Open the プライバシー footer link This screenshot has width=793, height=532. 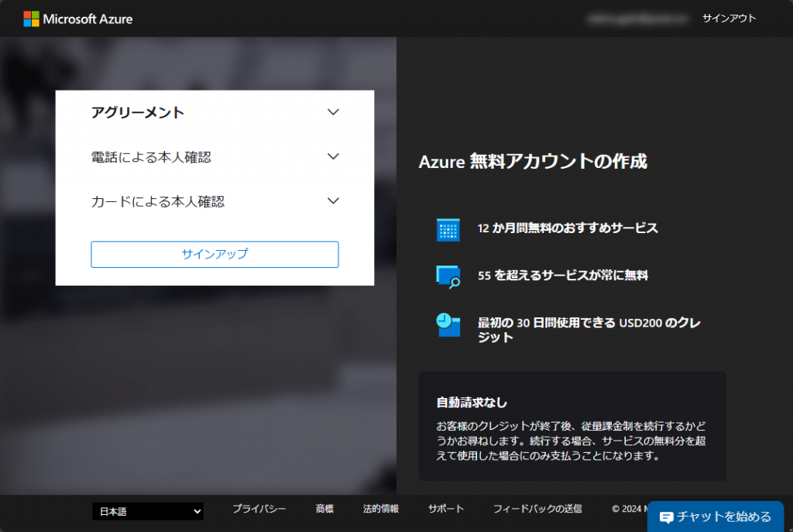259,508
